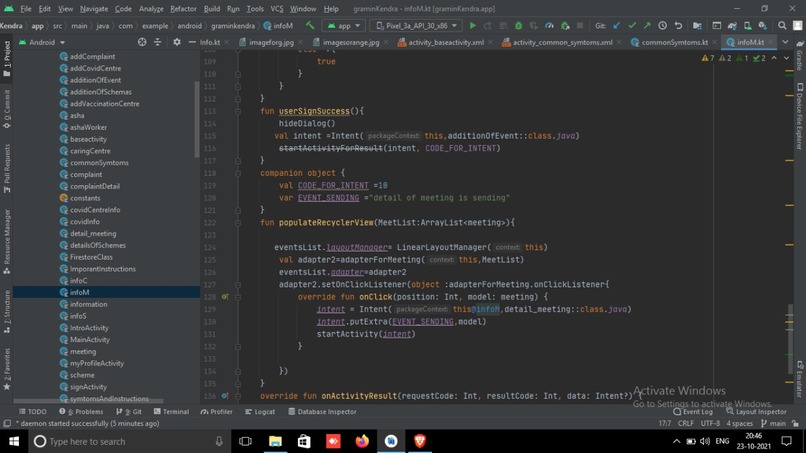The height and width of the screenshot is (453, 806).
Task: Open the Structure sidebar tab
Action: (7, 312)
